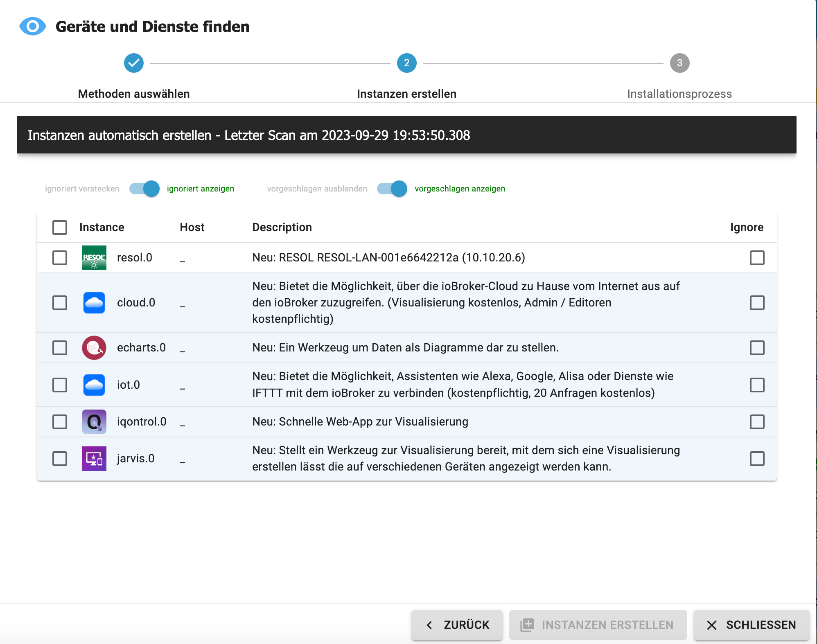Check the jarvis.0 instance checkbox

point(60,459)
